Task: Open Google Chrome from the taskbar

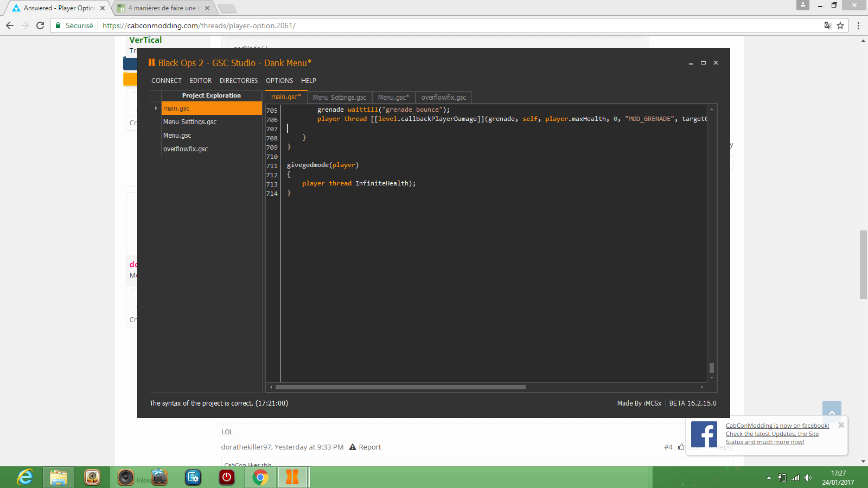Action: (260, 477)
